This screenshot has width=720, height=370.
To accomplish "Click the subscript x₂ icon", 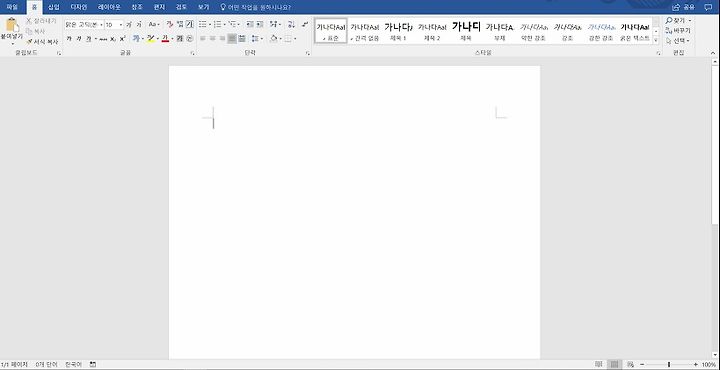I will [113, 39].
